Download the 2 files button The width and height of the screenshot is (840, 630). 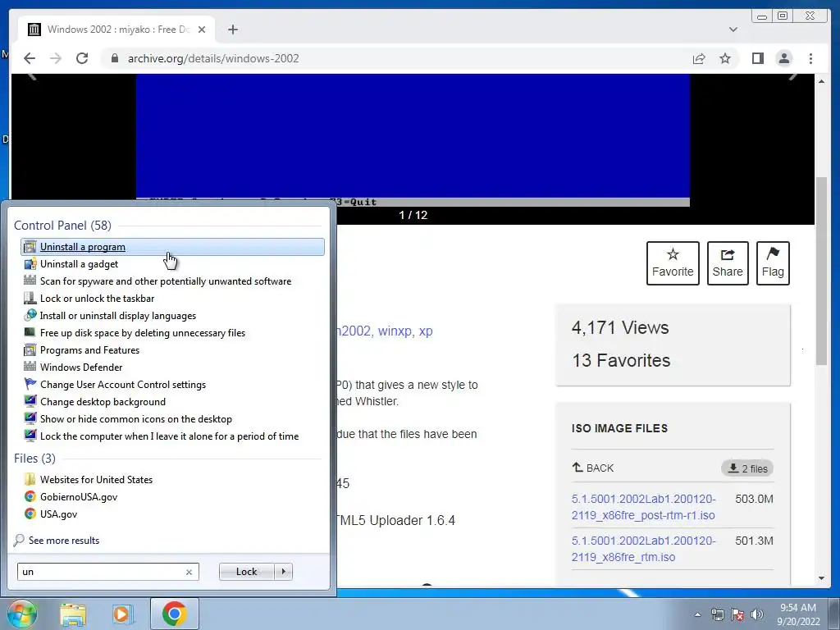[747, 468]
